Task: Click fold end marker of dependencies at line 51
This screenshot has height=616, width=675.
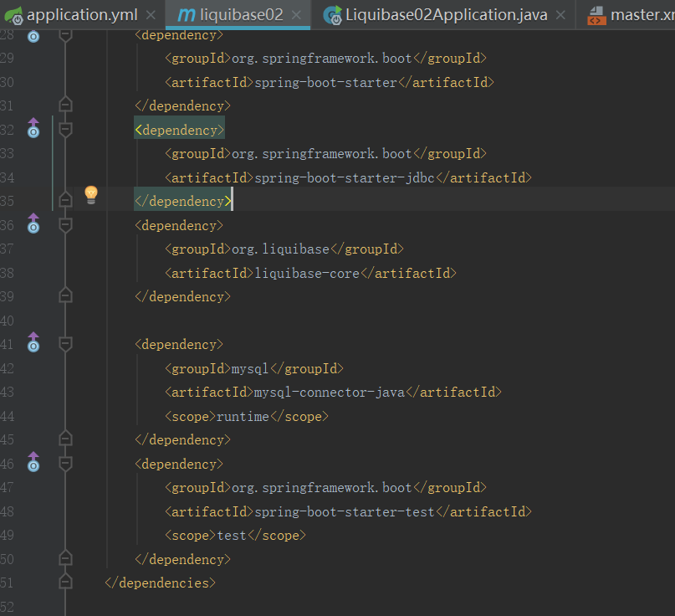Action: pyautogui.click(x=65, y=582)
